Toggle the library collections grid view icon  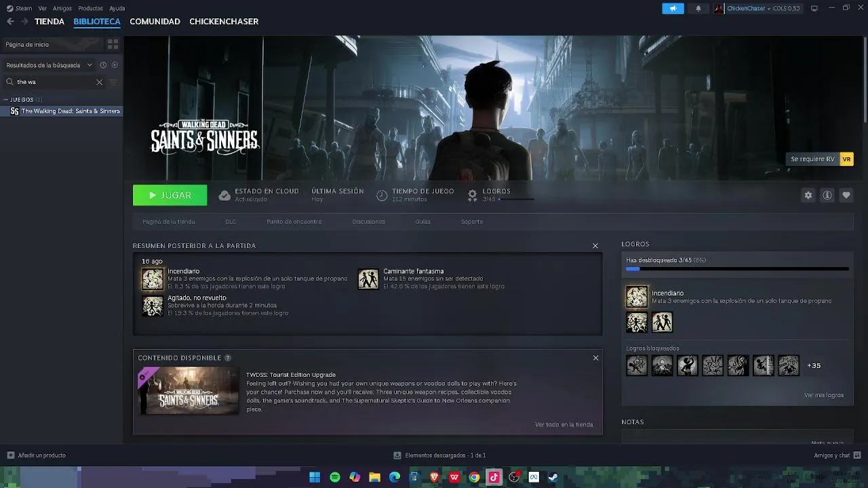coord(113,44)
